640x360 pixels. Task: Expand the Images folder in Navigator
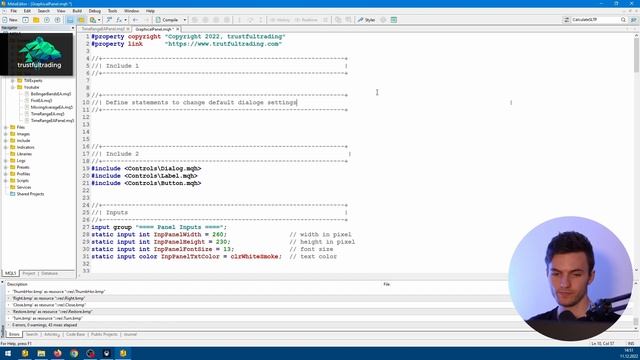point(6,134)
